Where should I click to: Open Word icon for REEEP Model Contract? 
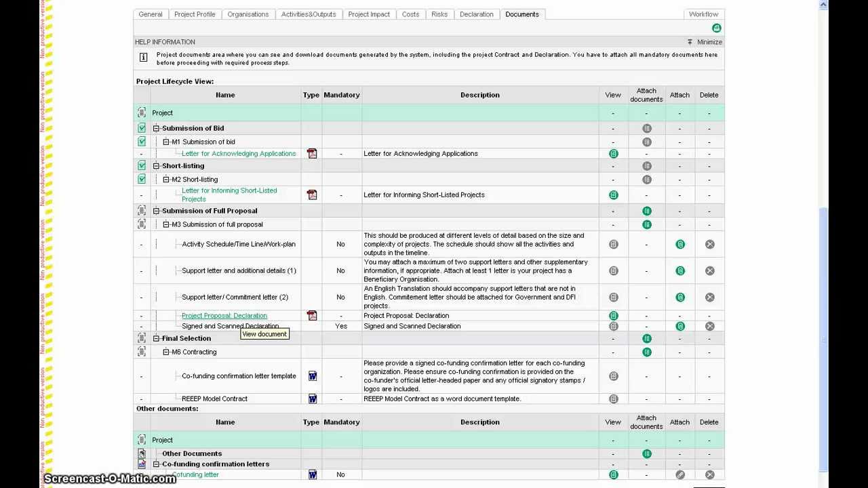click(313, 399)
